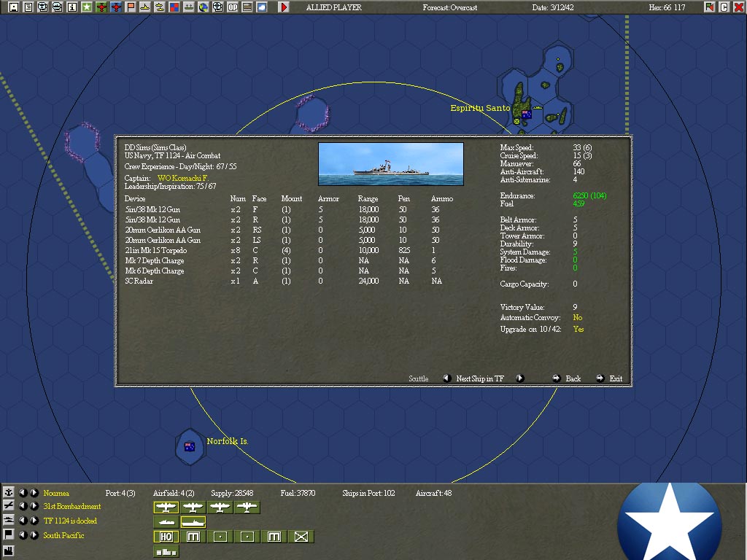Click right arrow after Next Ship in TF
The image size is (747, 560).
click(x=519, y=378)
